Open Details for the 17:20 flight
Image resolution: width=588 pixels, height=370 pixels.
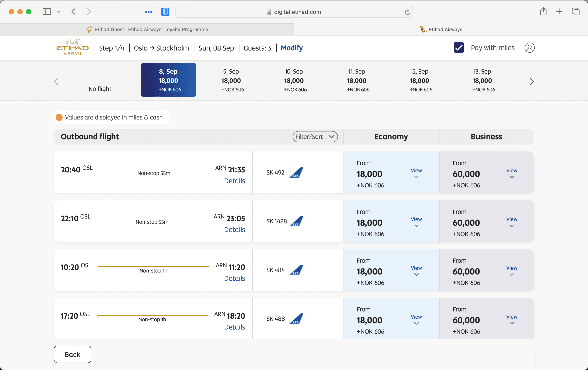[x=234, y=327]
